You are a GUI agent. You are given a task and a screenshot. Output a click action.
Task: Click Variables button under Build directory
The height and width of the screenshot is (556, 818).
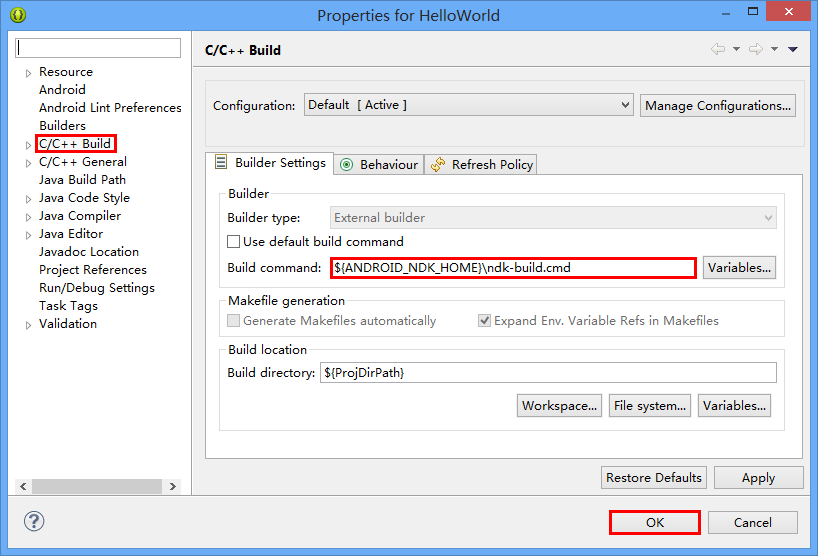[734, 405]
